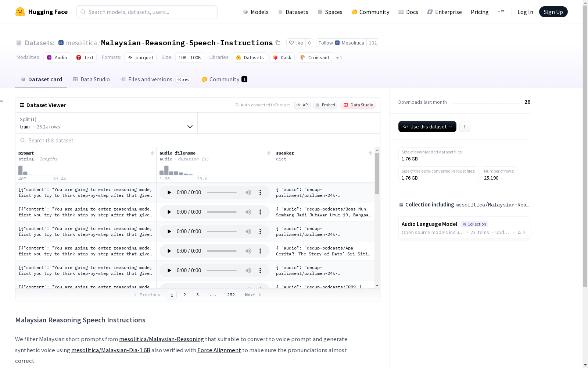Filter by the Audio modality tag
Viewport: 588px width, 368px height.
click(x=57, y=57)
